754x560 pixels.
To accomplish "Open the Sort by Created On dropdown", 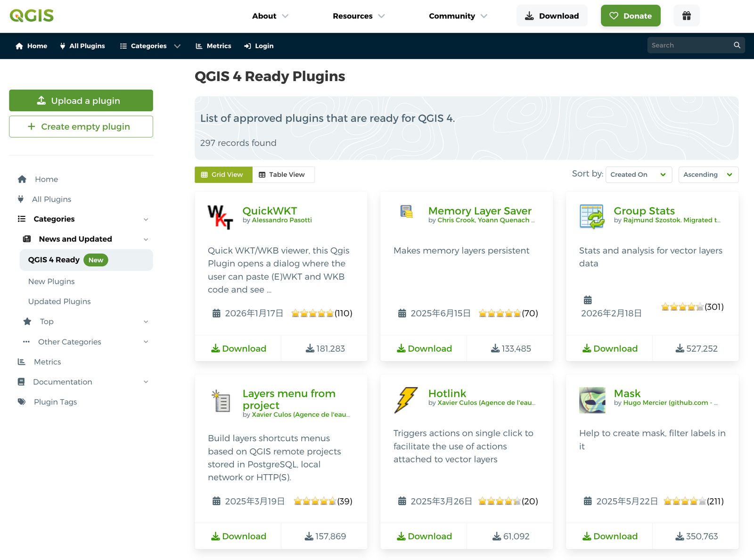I will [639, 174].
